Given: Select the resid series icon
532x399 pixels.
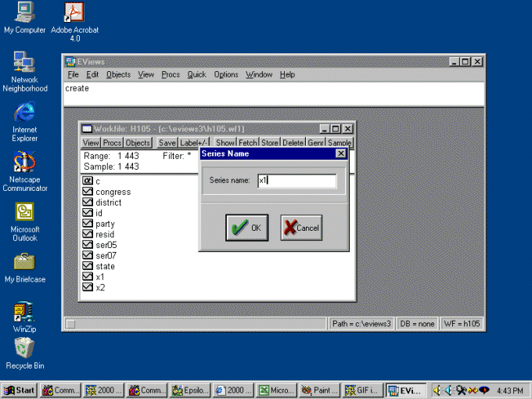Looking at the screenshot, I should tap(88, 234).
